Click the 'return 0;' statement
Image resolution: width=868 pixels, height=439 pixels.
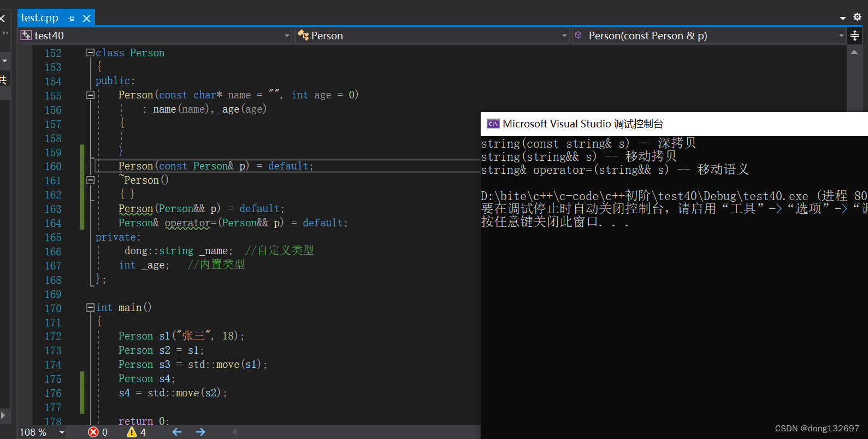coord(144,421)
